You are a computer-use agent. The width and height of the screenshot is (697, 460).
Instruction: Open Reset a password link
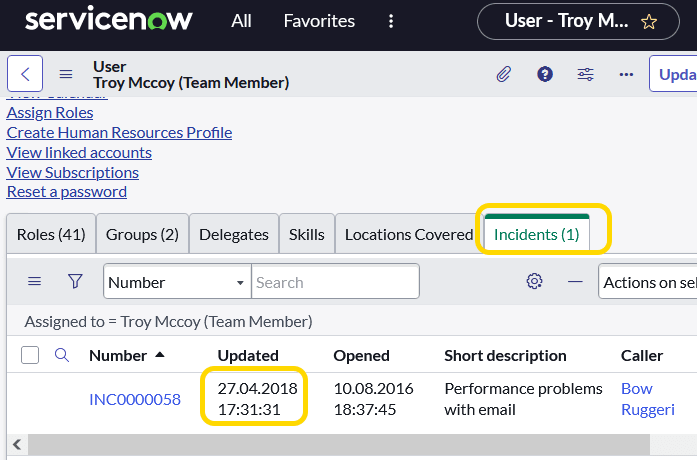[67, 192]
